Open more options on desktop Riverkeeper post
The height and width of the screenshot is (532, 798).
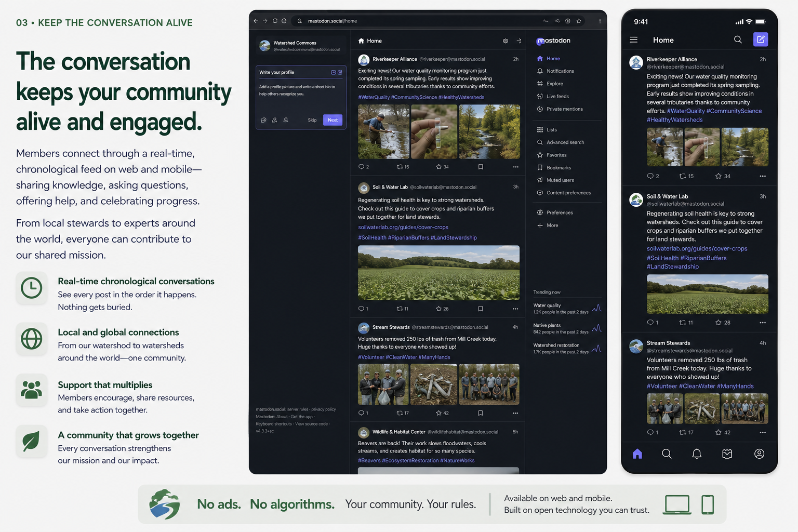[515, 167]
